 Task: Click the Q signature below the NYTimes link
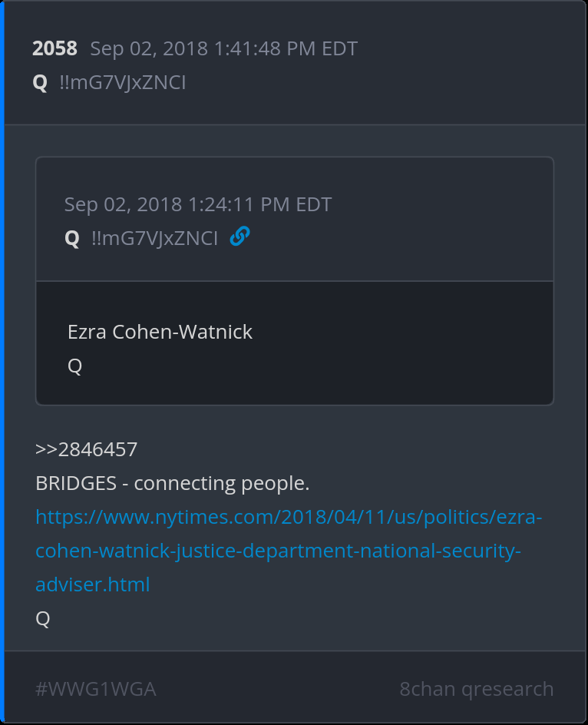pos(43,618)
